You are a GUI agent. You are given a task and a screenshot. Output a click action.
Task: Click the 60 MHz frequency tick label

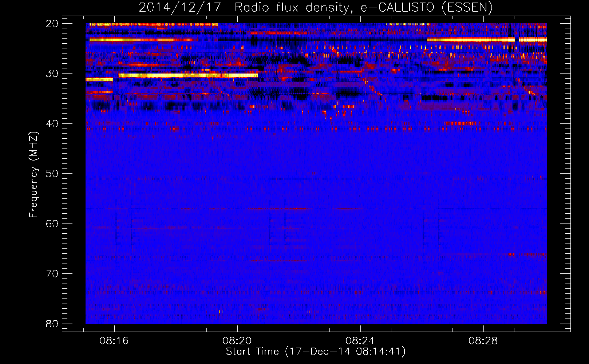click(x=52, y=223)
